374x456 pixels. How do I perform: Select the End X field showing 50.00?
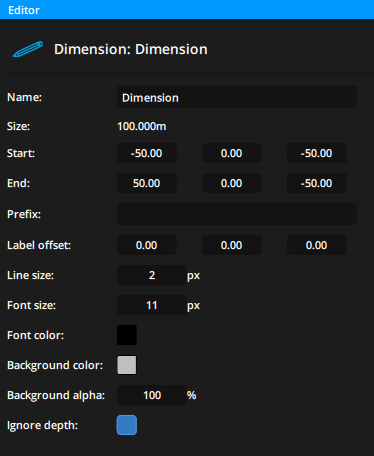pos(147,183)
